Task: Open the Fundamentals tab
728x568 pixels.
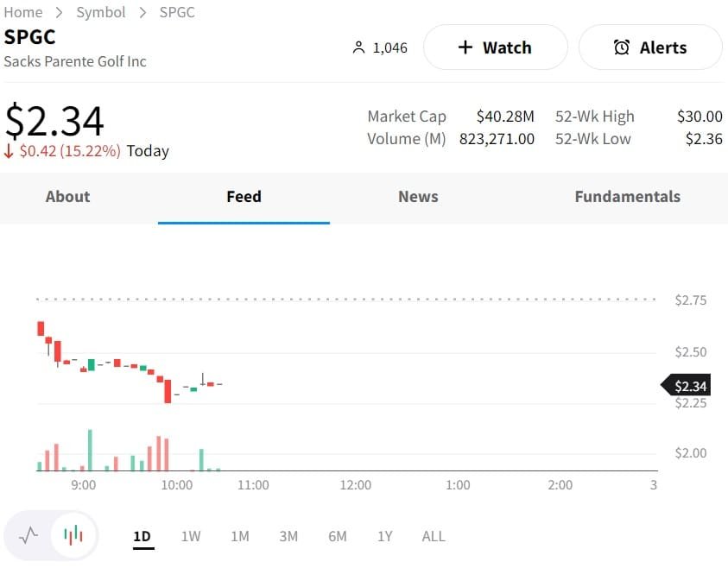Action: 627,197
